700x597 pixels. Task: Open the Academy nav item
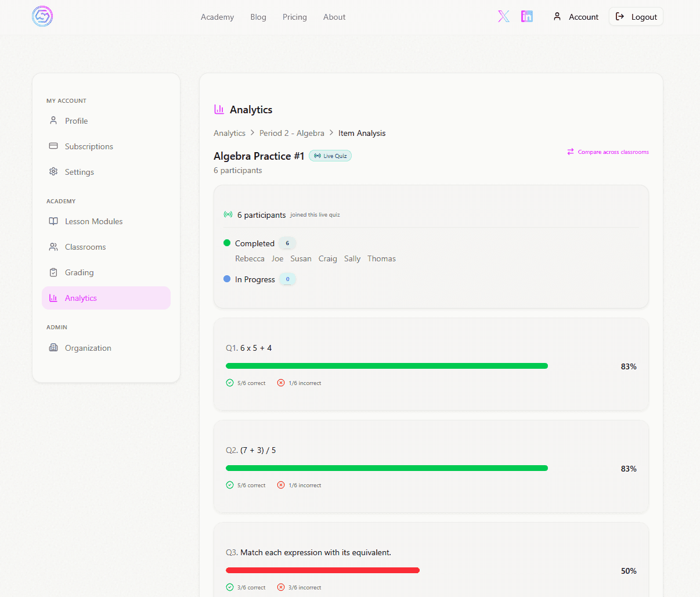217,17
